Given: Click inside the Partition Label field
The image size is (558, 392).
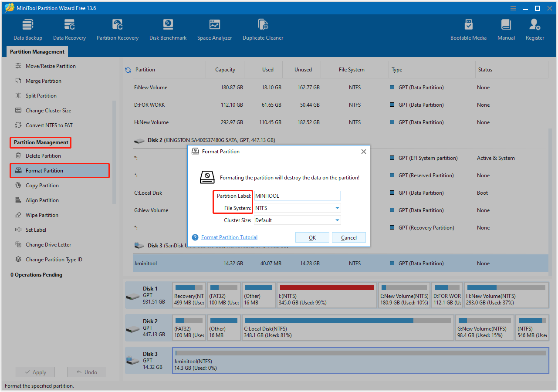Looking at the screenshot, I should 297,196.
